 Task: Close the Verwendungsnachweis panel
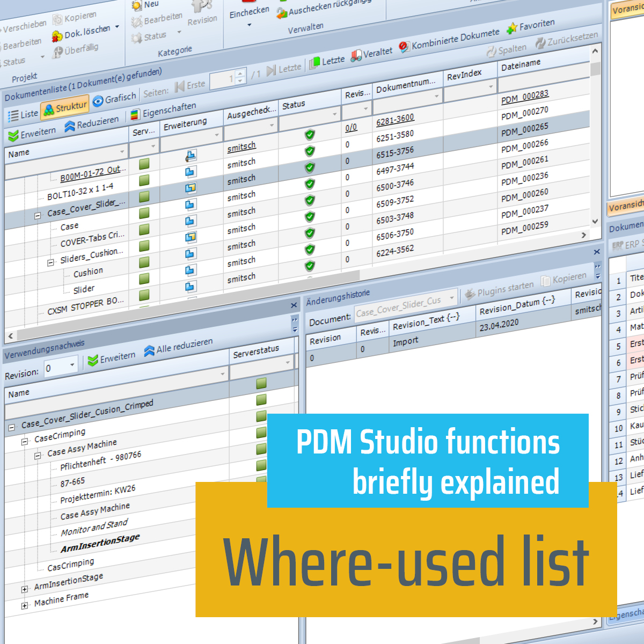(x=294, y=305)
